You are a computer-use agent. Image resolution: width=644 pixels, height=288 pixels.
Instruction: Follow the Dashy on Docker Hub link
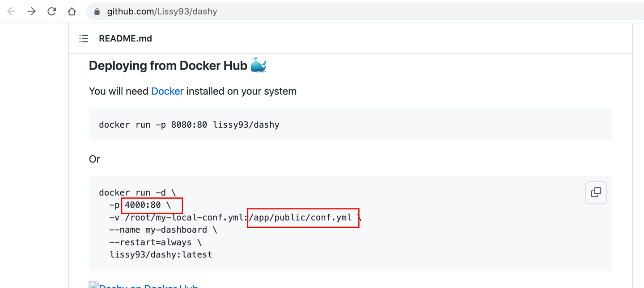148,286
